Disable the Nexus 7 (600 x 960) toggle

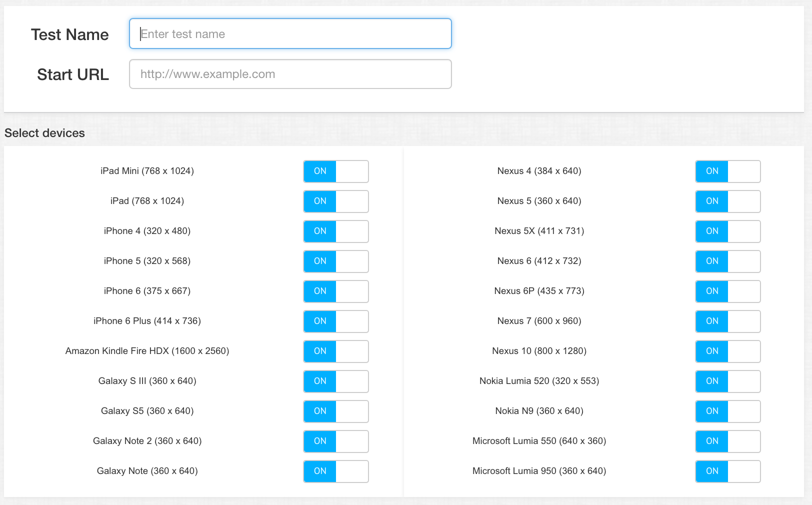(x=728, y=321)
